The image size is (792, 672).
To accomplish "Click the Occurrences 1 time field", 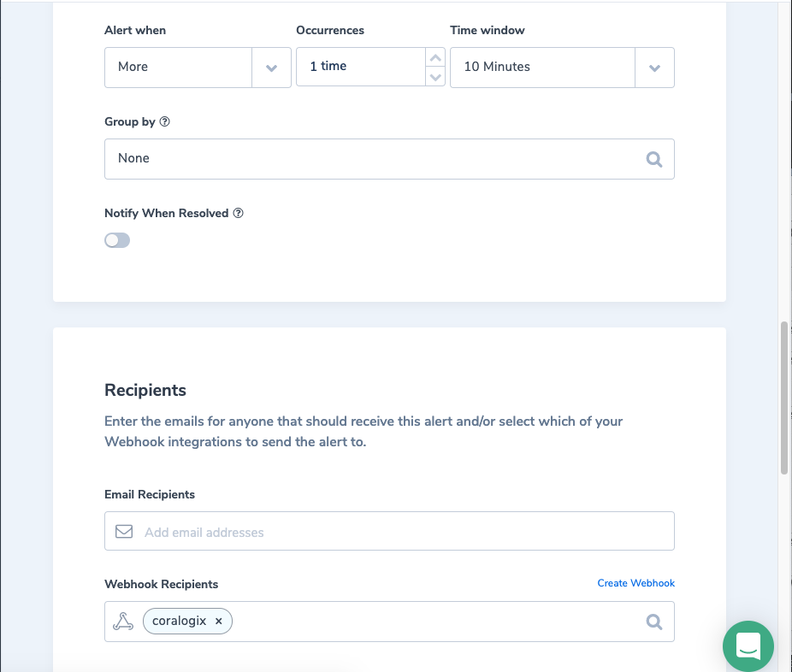I will (359, 67).
